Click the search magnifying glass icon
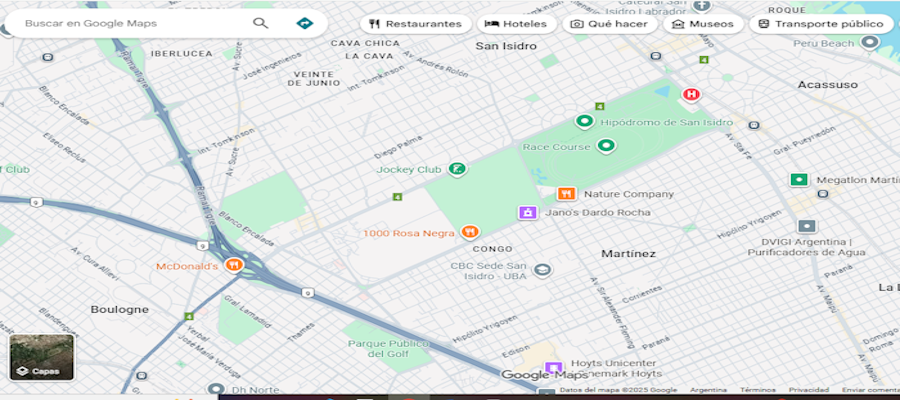Viewport: 900px width, 400px height. point(261,23)
